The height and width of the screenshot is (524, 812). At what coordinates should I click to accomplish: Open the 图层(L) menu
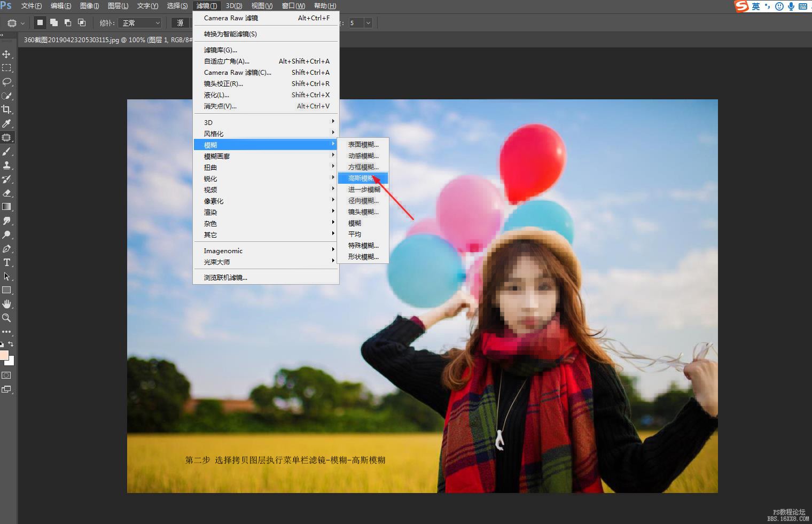click(x=118, y=6)
